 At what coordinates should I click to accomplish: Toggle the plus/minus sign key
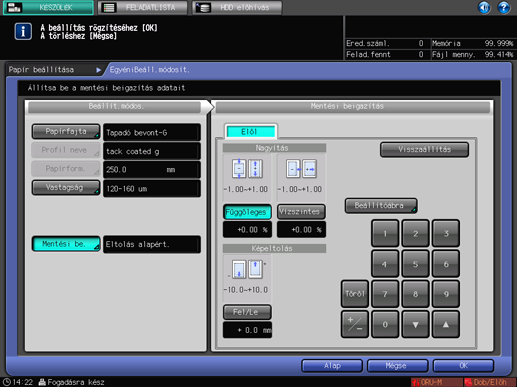355,324
